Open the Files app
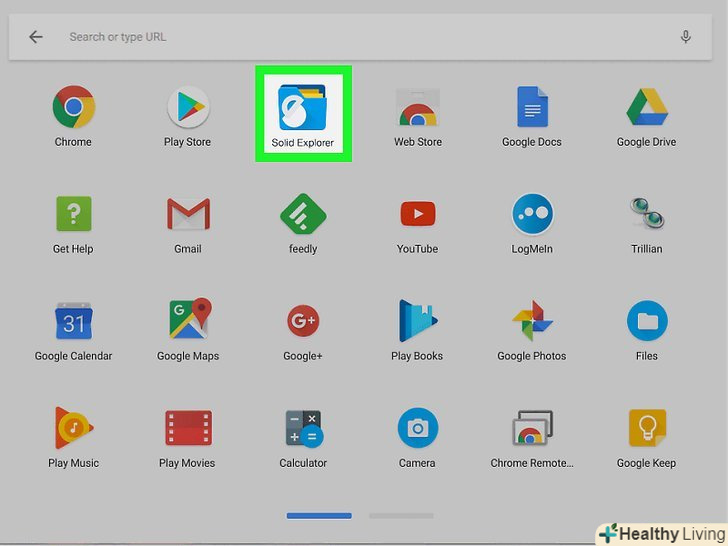This screenshot has width=728, height=546. pos(647,320)
